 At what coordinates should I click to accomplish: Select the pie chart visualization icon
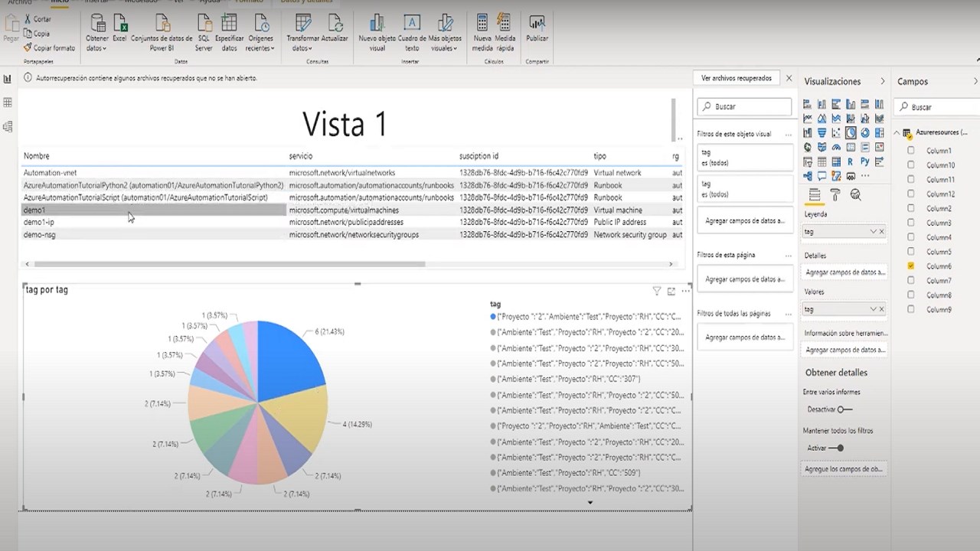[x=851, y=133]
